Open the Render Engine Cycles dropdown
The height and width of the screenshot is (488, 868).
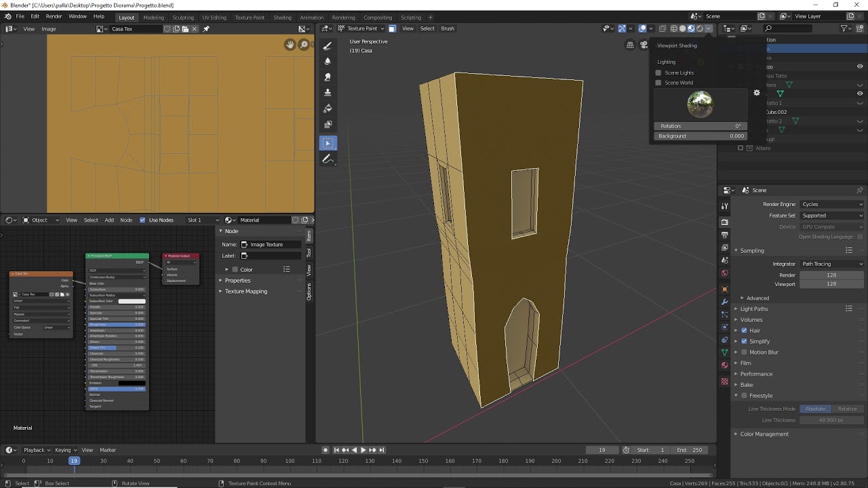(832, 204)
